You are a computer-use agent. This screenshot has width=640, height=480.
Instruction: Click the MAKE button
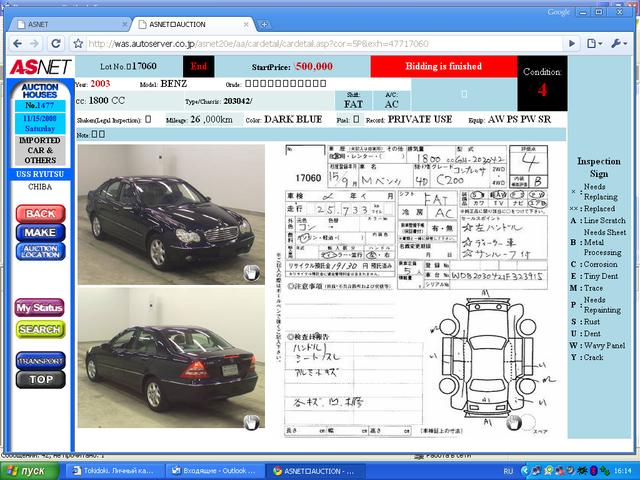(40, 232)
